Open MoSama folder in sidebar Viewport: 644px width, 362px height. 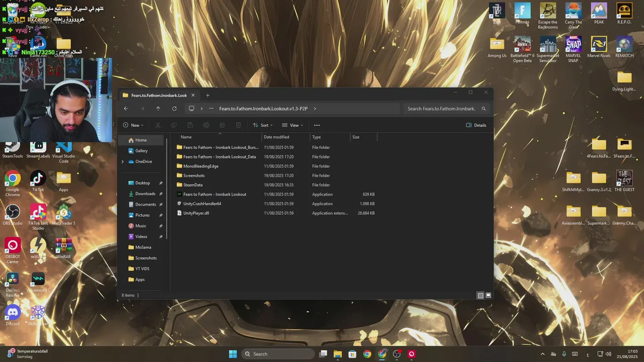[x=143, y=247]
